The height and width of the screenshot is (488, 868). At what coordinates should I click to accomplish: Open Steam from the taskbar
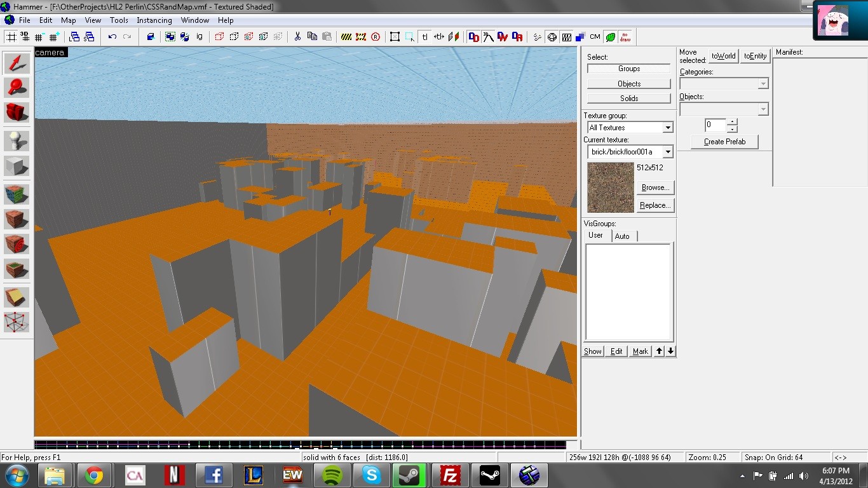(x=409, y=475)
